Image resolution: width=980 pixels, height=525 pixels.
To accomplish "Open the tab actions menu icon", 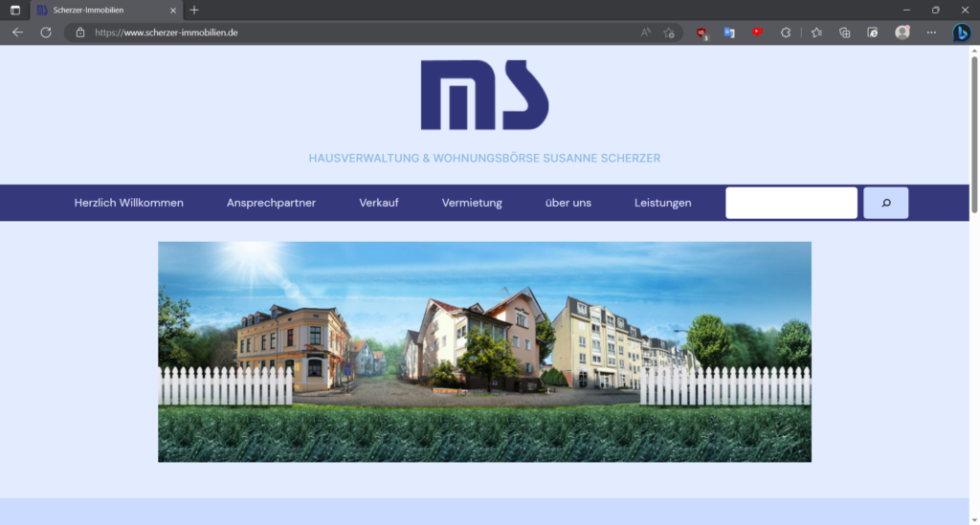I will (15, 10).
